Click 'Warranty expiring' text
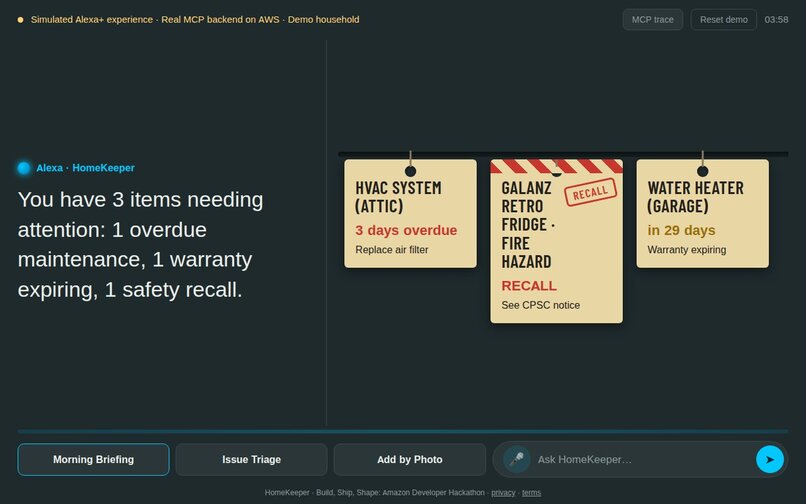The image size is (806, 504). (686, 249)
